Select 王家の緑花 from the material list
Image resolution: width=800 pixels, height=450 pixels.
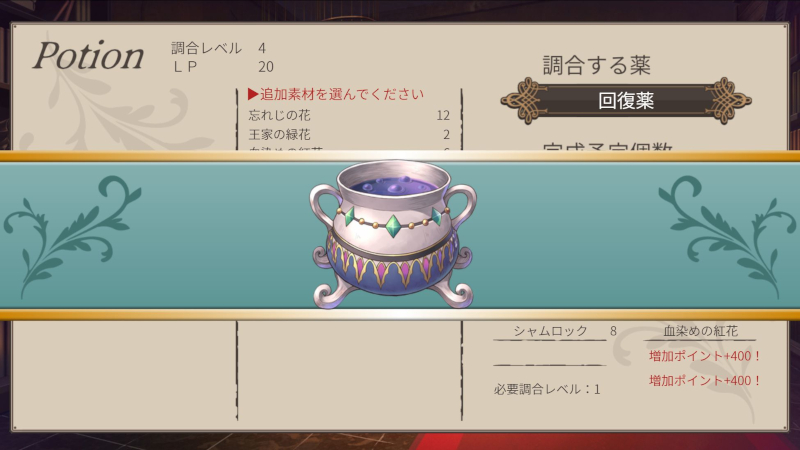coord(349,135)
